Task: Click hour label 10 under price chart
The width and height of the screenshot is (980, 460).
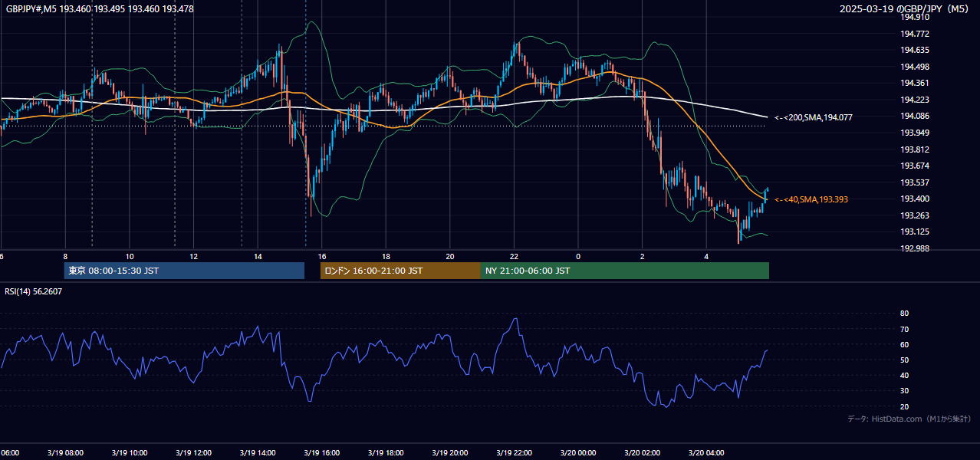Action: point(130,256)
